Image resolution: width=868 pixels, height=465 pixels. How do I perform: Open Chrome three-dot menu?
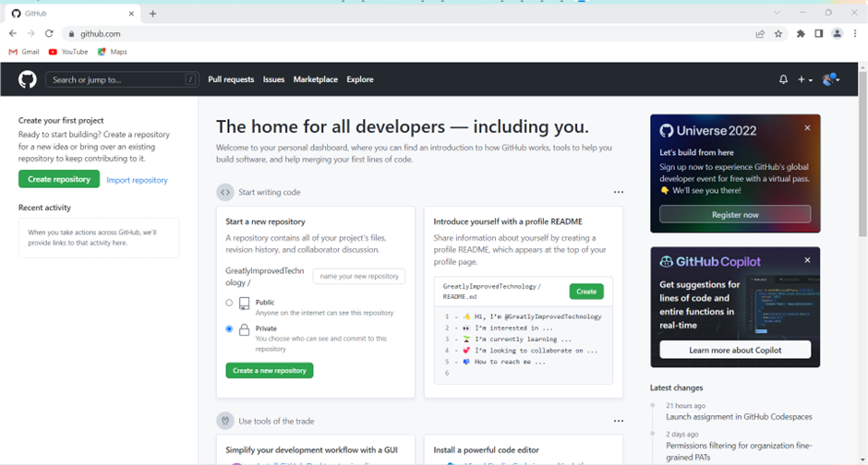855,34
